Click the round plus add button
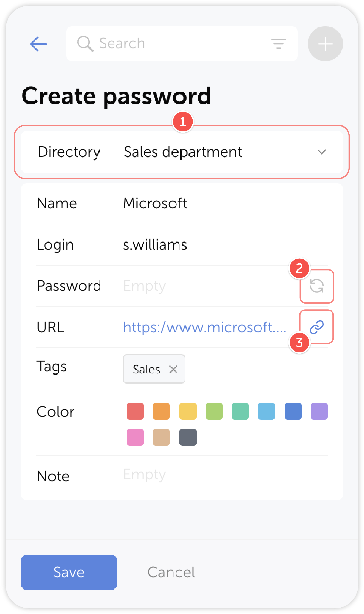 (x=325, y=44)
